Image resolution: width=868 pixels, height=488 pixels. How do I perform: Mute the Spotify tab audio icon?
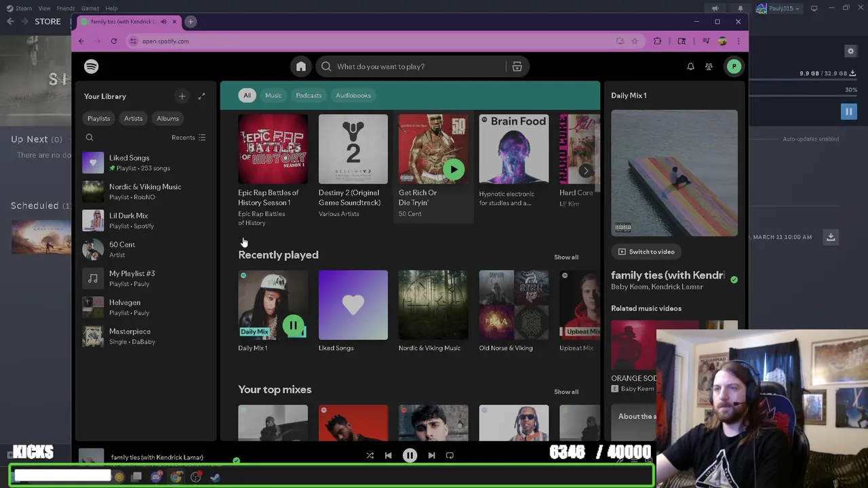[163, 22]
